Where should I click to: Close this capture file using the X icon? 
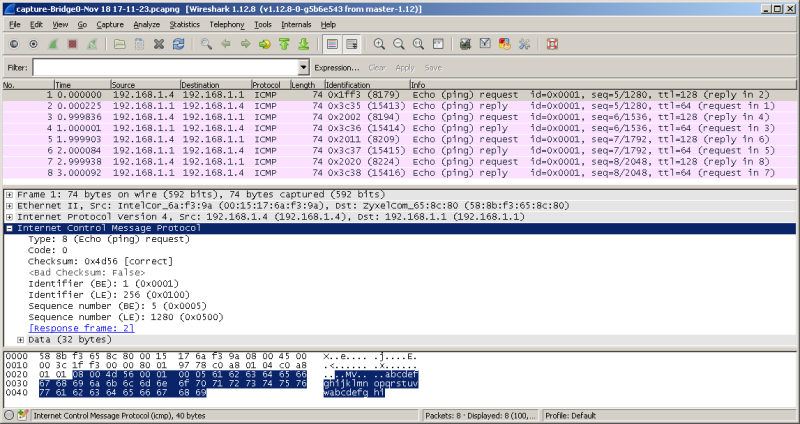[x=159, y=44]
